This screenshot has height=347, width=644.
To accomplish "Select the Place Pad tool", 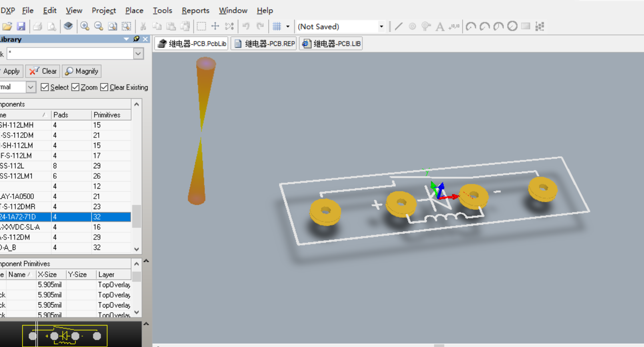I will pyautogui.click(x=412, y=26).
